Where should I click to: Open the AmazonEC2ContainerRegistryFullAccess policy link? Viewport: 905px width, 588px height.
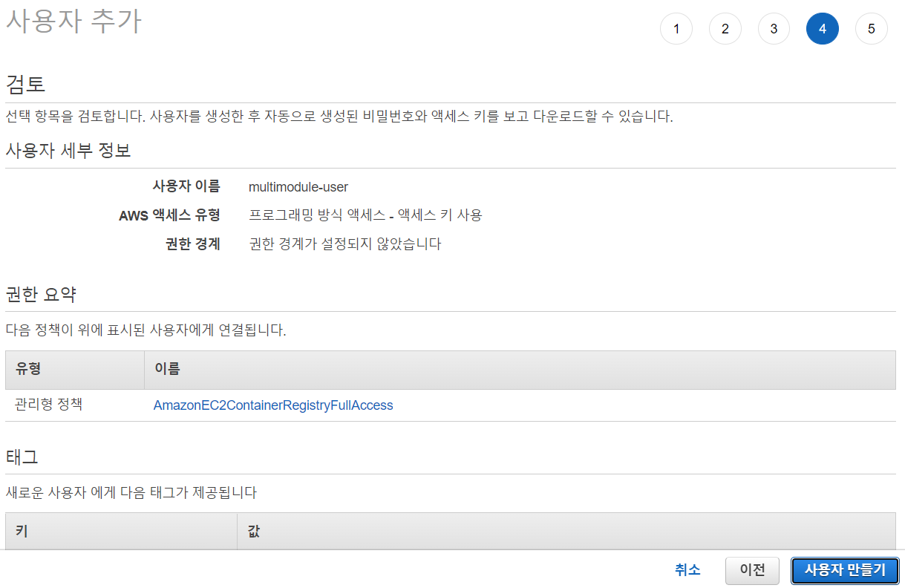point(272,405)
